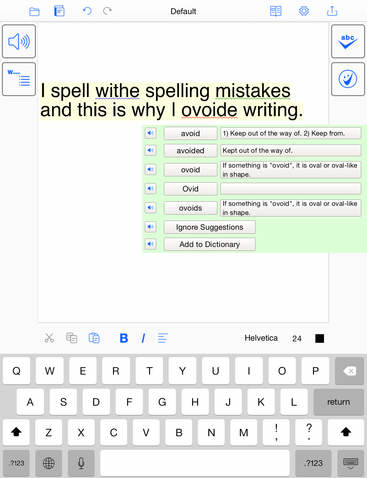Tap the checkmark grammar check icon
This screenshot has height=478, width=373.
click(x=348, y=79)
